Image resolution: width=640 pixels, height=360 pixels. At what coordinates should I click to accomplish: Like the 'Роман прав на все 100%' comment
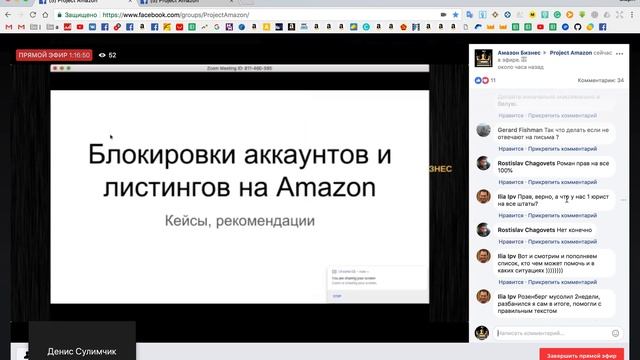(x=511, y=182)
